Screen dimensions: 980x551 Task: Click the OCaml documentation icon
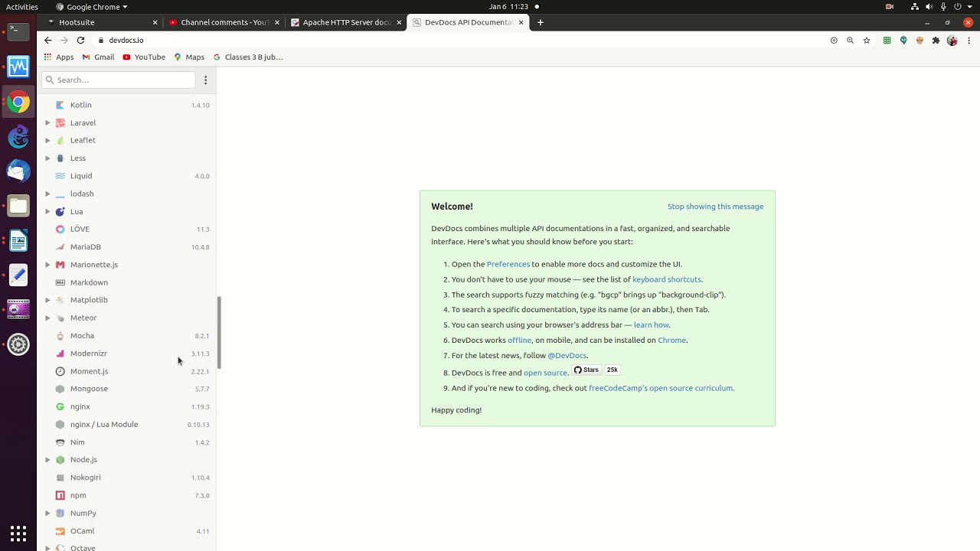click(60, 531)
